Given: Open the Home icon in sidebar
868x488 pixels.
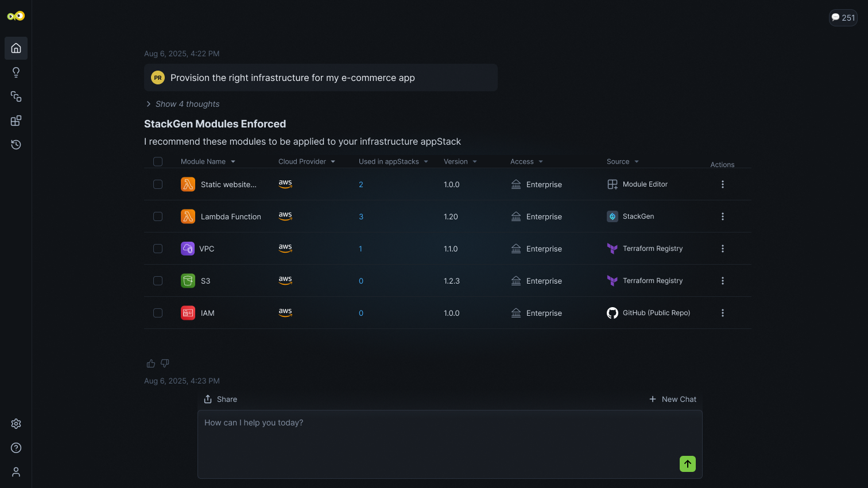Looking at the screenshot, I should [x=16, y=48].
